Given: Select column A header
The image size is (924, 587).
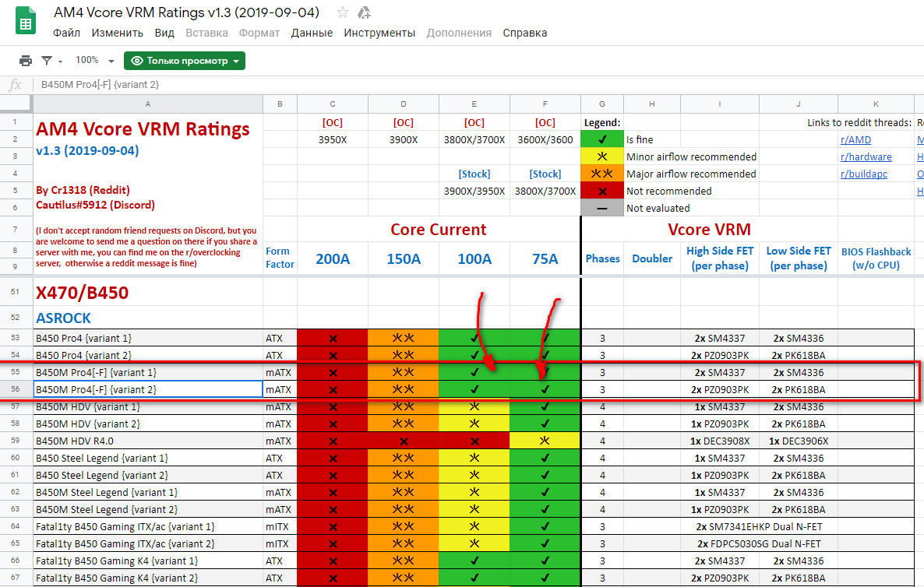Looking at the screenshot, I should 148,104.
